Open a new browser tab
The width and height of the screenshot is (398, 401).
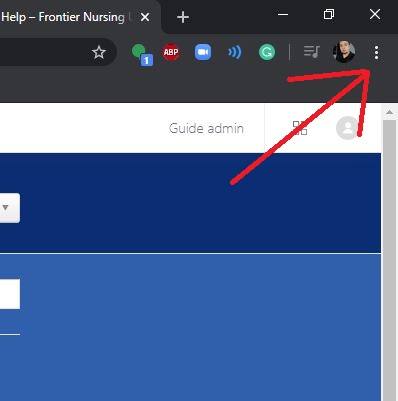click(183, 17)
